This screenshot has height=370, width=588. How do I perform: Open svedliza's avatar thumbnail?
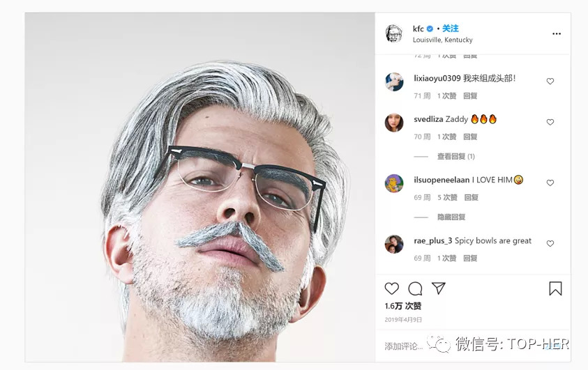pyautogui.click(x=394, y=123)
